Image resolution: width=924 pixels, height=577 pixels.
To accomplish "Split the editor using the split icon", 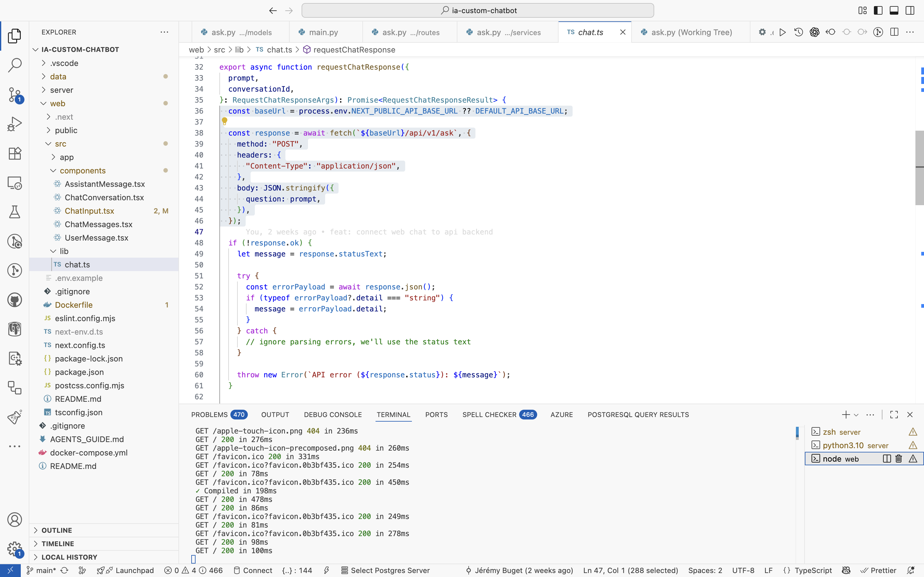I will tap(894, 32).
